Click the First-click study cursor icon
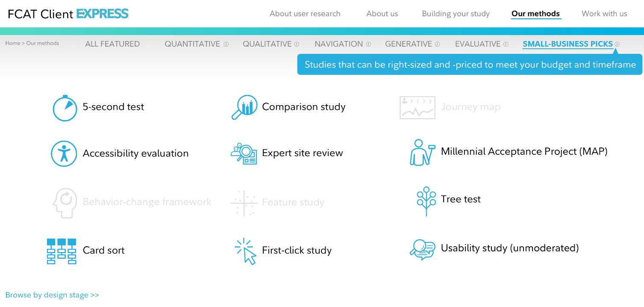The image size is (644, 307). (245, 251)
